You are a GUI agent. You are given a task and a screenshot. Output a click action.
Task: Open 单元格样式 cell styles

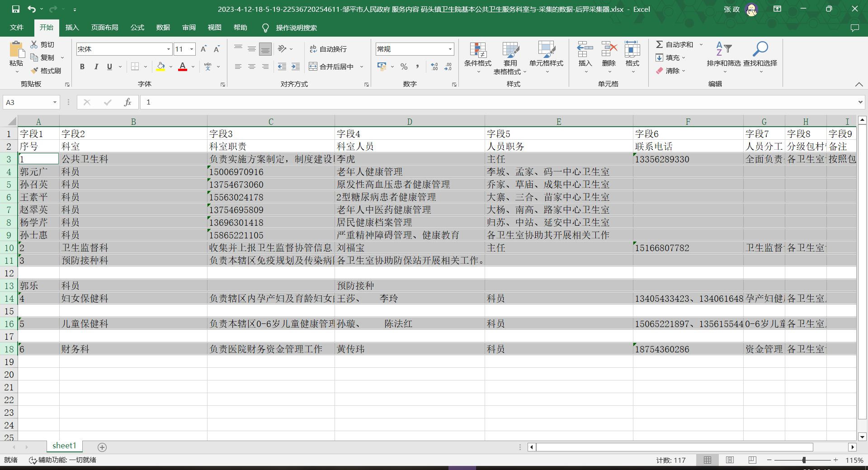click(546, 58)
